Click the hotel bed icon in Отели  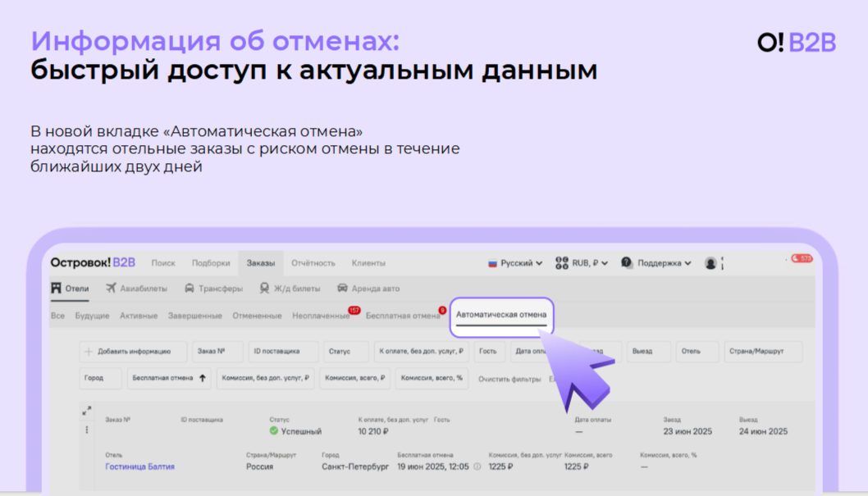click(56, 289)
